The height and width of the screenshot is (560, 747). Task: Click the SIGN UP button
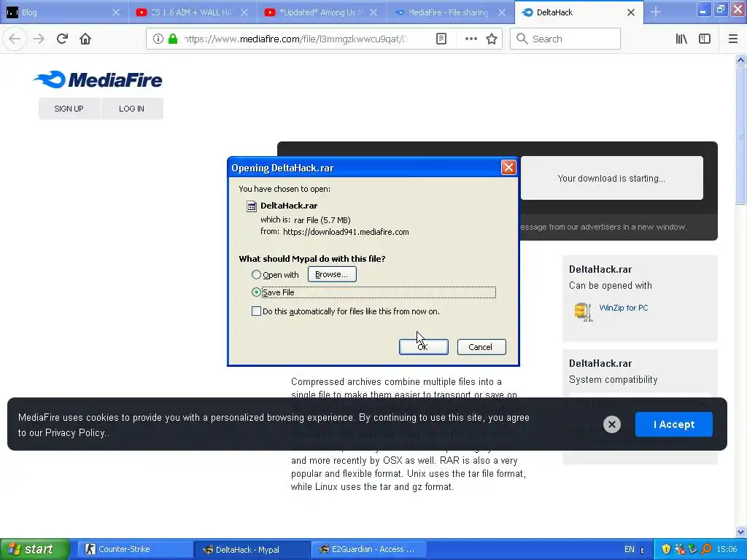tap(69, 109)
